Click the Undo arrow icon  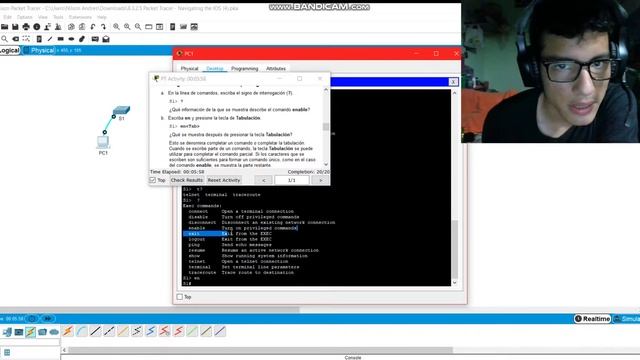(93, 27)
